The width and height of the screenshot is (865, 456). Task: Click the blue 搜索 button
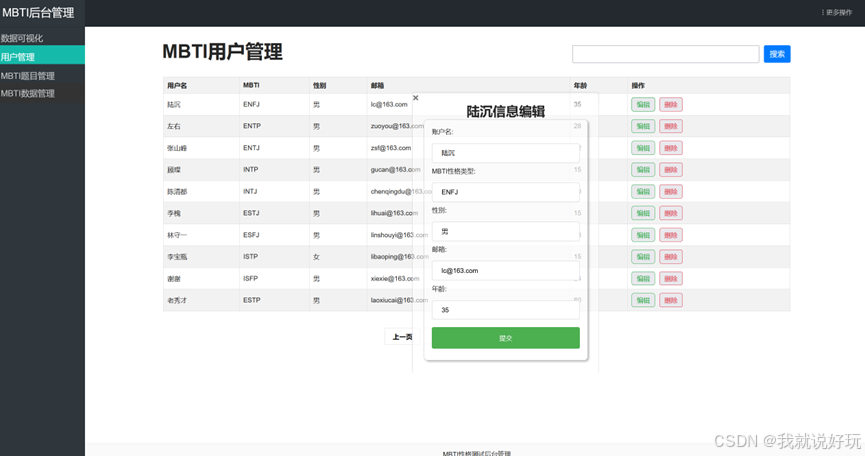[x=777, y=54]
